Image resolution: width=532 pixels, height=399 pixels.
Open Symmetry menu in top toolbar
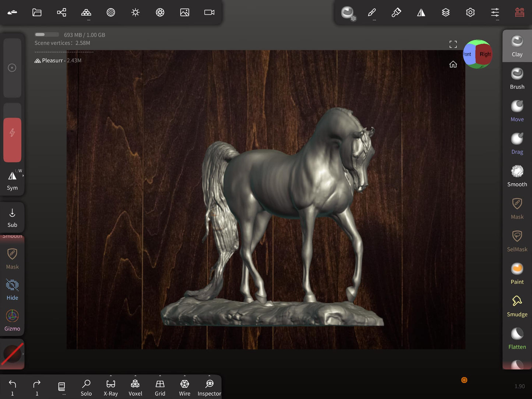pos(421,13)
